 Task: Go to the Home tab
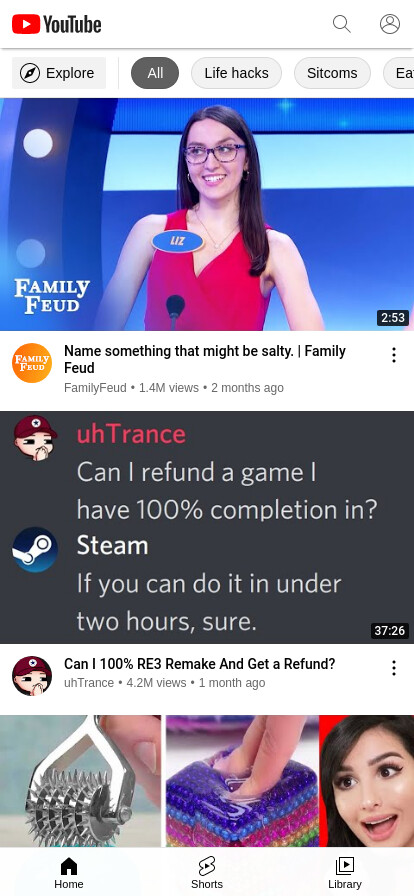click(69, 873)
